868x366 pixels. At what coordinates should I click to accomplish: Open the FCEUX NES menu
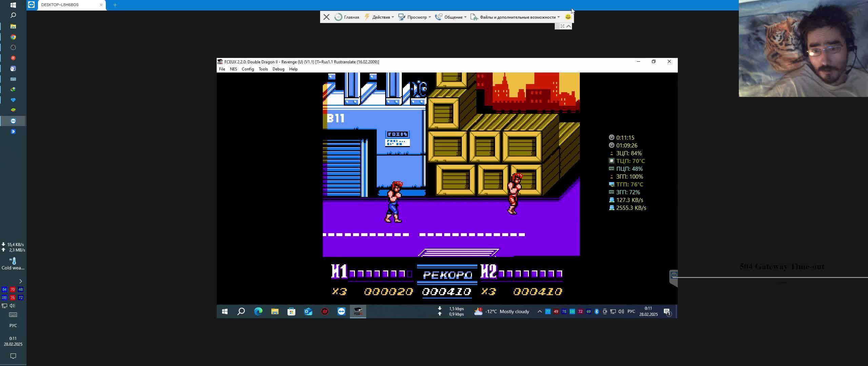(233, 69)
